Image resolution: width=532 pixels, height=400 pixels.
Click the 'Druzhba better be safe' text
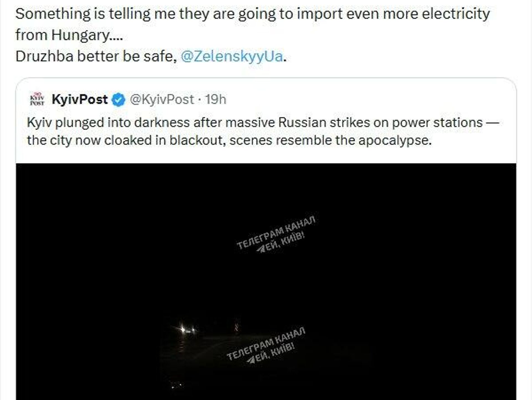click(x=96, y=56)
